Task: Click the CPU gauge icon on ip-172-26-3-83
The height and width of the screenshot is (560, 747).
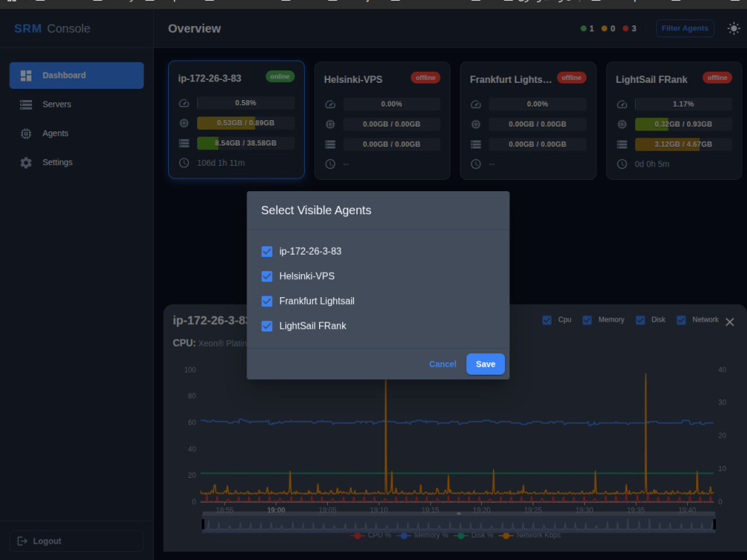Action: 184,103
